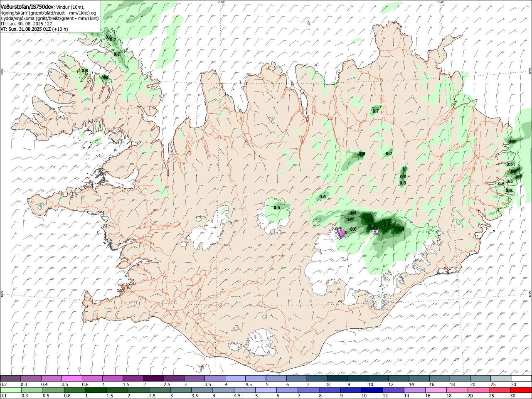Select darkest purple top swatch between 2 and 2.5

(x=153, y=378)
